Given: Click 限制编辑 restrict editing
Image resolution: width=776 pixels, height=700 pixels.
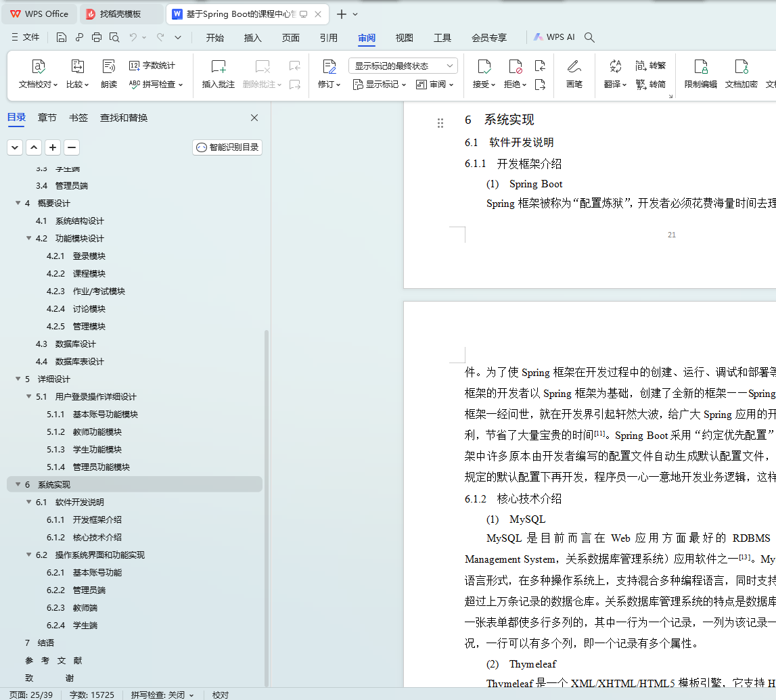Looking at the screenshot, I should pos(701,74).
